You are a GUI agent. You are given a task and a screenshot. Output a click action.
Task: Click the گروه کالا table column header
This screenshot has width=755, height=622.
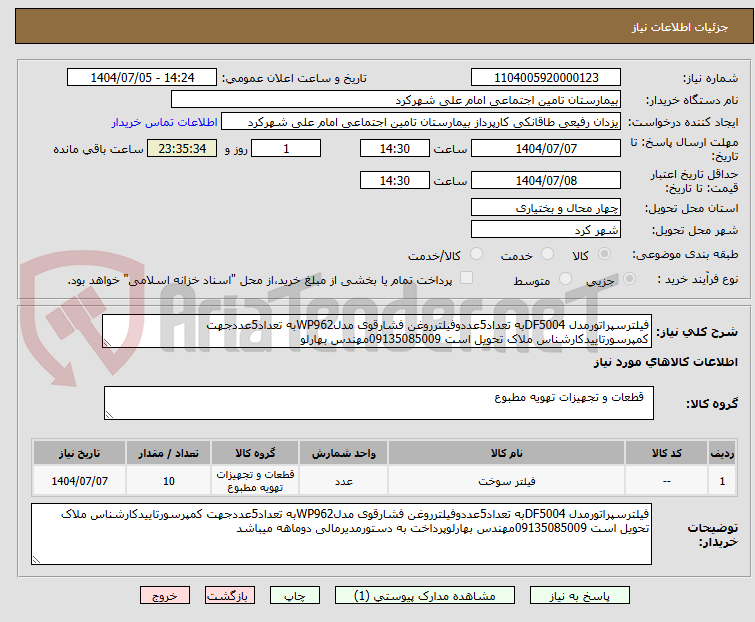tap(255, 453)
